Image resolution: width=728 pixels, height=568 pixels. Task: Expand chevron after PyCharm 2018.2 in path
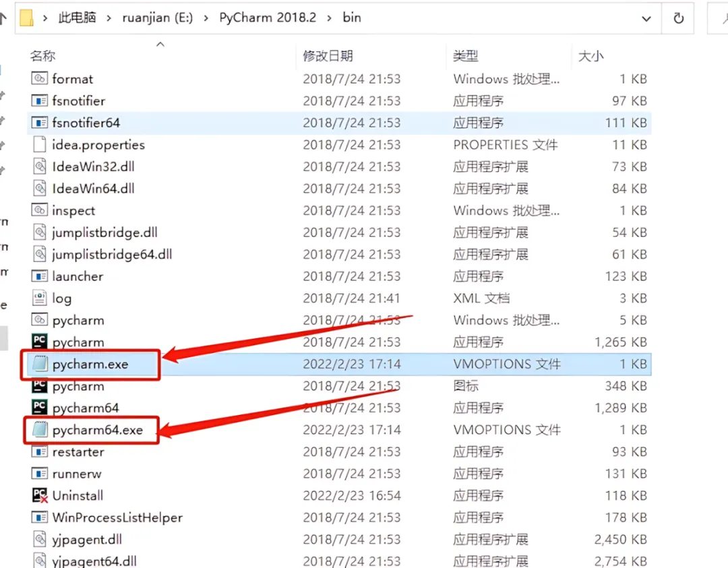pyautogui.click(x=329, y=18)
